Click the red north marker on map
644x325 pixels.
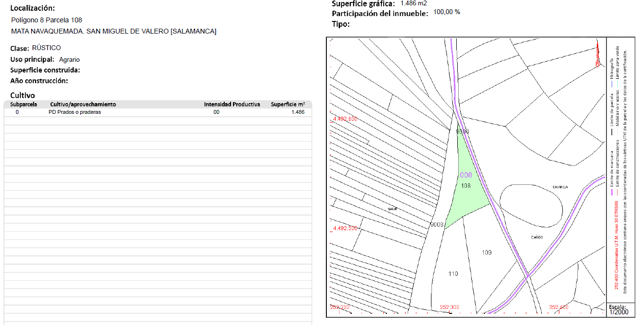tap(597, 54)
